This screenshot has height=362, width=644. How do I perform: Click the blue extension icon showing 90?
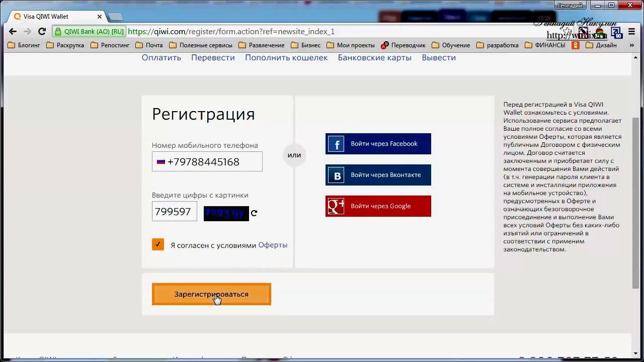click(x=616, y=33)
